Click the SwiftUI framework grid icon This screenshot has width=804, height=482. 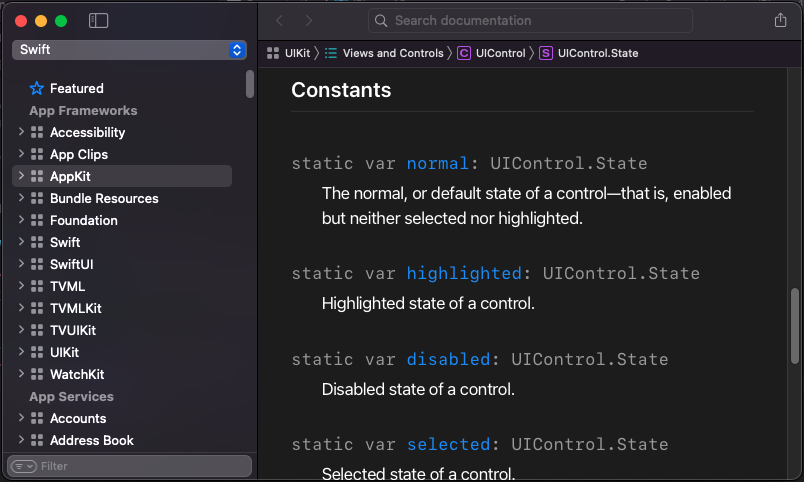37,264
